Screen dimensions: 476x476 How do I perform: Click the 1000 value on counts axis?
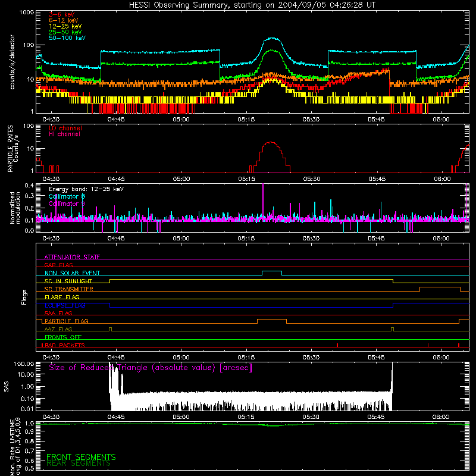[x=27, y=12]
